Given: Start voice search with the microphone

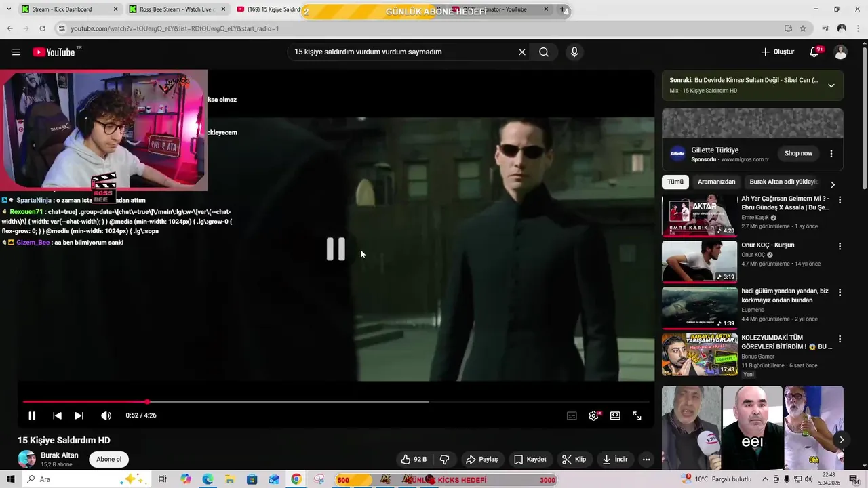Looking at the screenshot, I should (574, 52).
